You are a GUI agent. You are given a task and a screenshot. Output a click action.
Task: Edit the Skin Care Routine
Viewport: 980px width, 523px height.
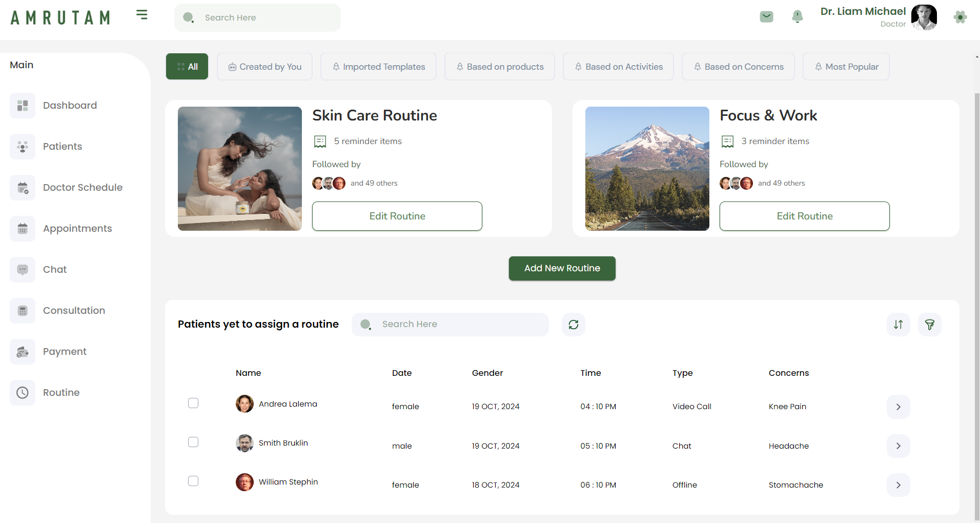coord(397,216)
